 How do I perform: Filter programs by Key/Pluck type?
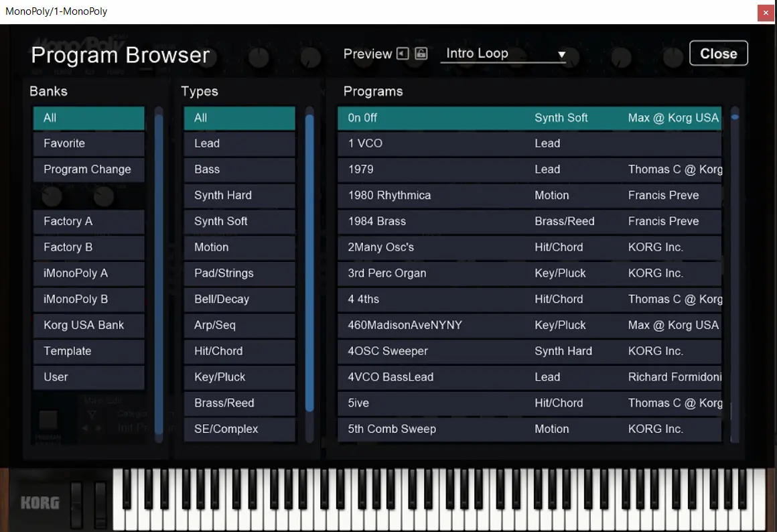239,377
